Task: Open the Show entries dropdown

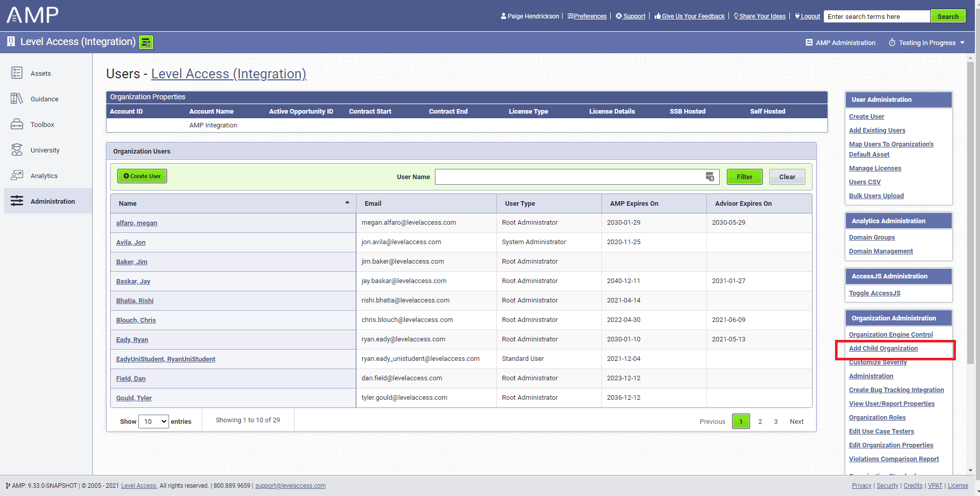Action: click(x=154, y=421)
